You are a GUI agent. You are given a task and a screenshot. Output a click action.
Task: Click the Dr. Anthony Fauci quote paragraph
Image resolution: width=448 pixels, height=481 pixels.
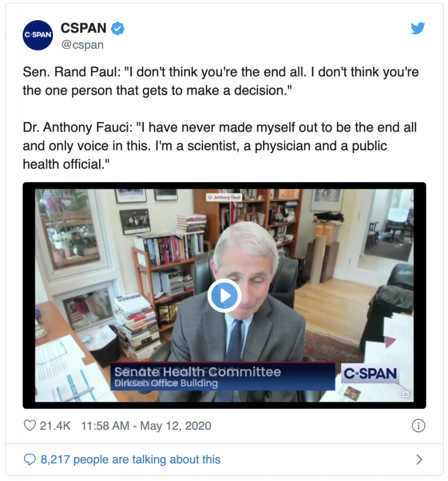point(220,146)
